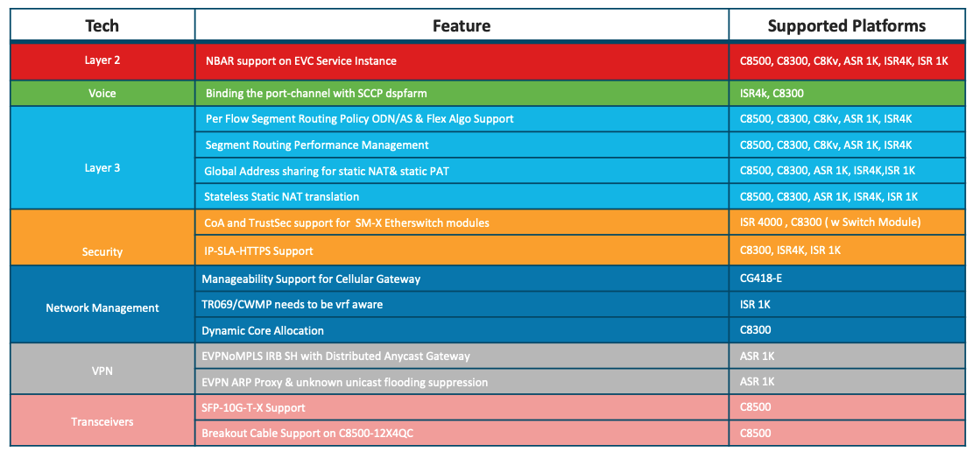Select the green Voice category cell
Image resolution: width=980 pixels, height=459 pixels.
[x=102, y=93]
